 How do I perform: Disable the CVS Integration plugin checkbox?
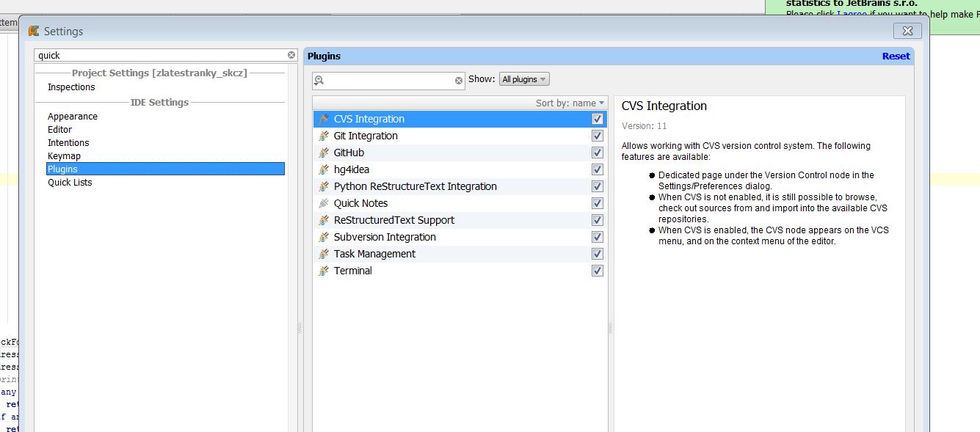[598, 119]
